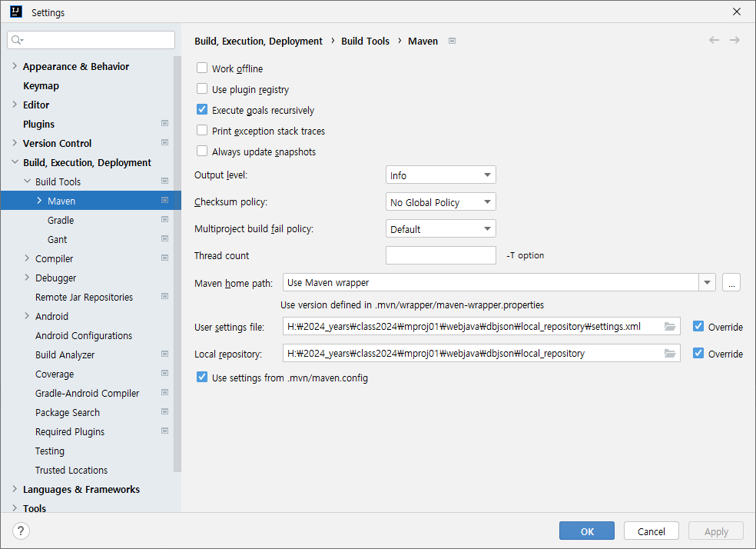The width and height of the screenshot is (756, 549).
Task: Select Gradle in the settings tree
Action: pyautogui.click(x=61, y=220)
